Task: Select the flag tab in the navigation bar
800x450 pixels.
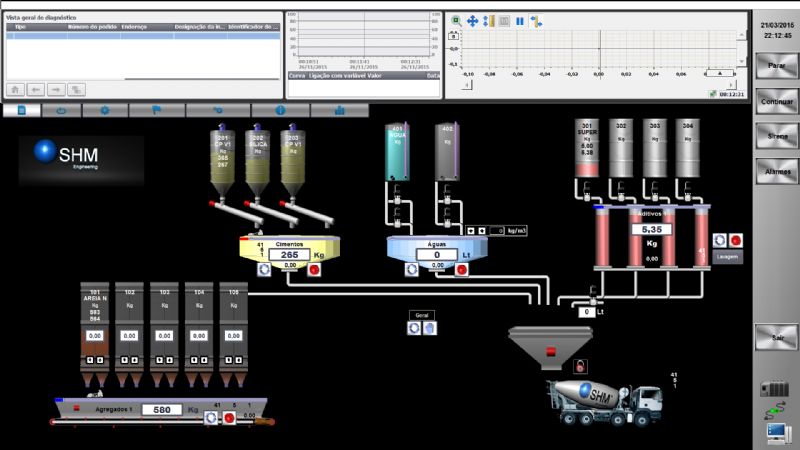Action: [157, 110]
